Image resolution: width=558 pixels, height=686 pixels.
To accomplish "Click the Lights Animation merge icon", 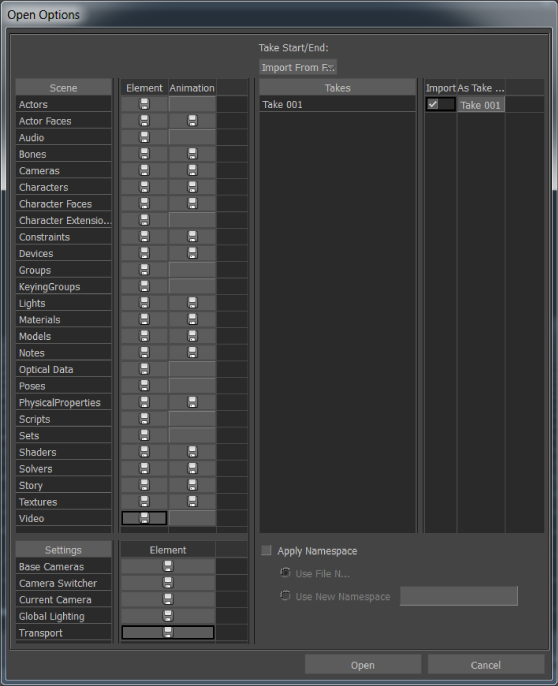I will 192,303.
